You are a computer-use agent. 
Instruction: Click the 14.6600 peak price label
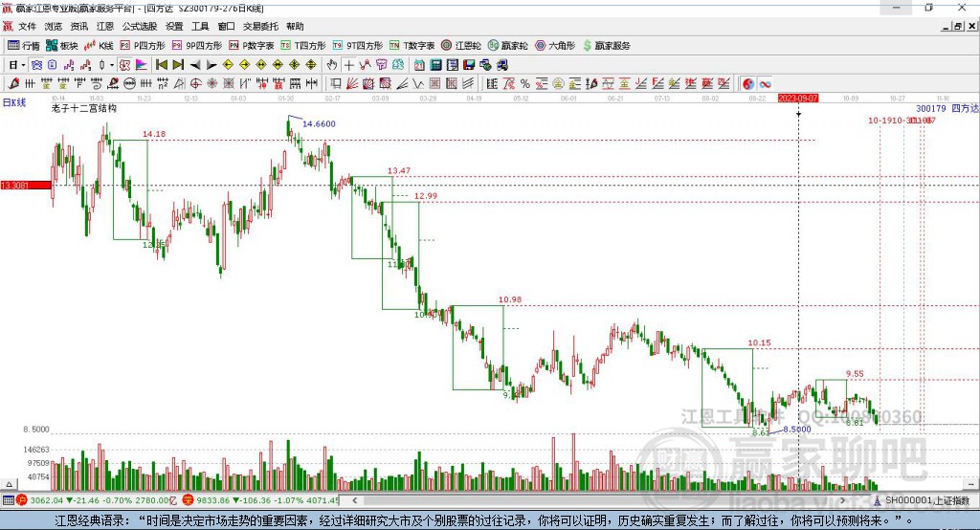pos(319,123)
